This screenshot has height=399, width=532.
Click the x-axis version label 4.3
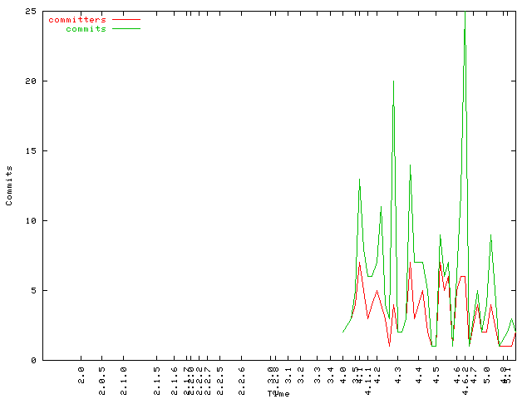tap(397, 373)
